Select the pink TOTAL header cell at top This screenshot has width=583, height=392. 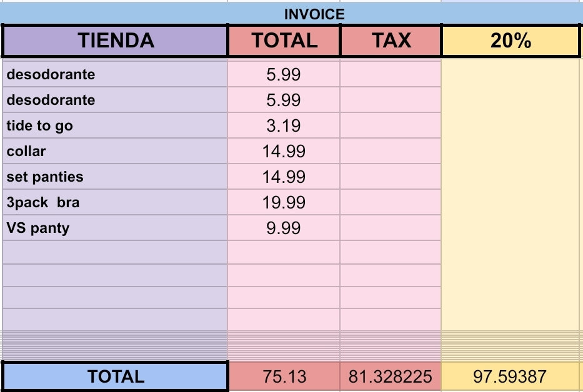pyautogui.click(x=284, y=41)
